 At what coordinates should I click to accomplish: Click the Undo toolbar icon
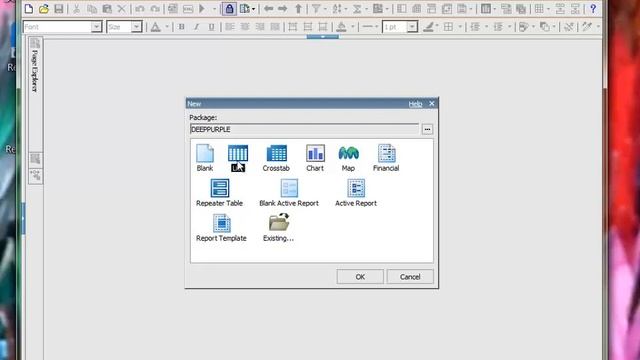click(140, 9)
